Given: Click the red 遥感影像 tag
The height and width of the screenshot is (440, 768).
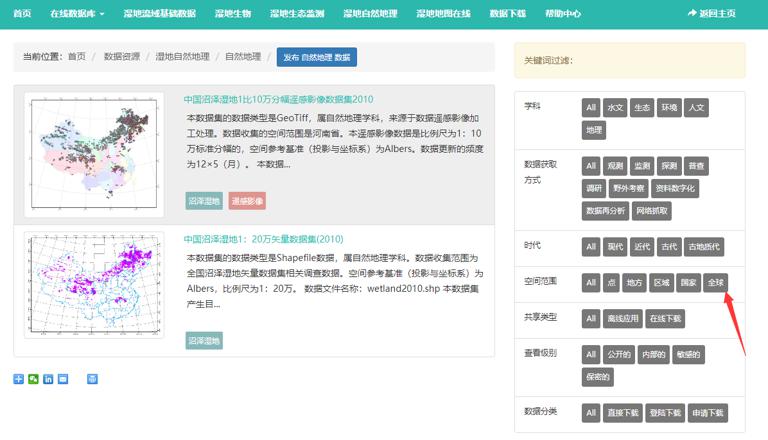Looking at the screenshot, I should 247,201.
